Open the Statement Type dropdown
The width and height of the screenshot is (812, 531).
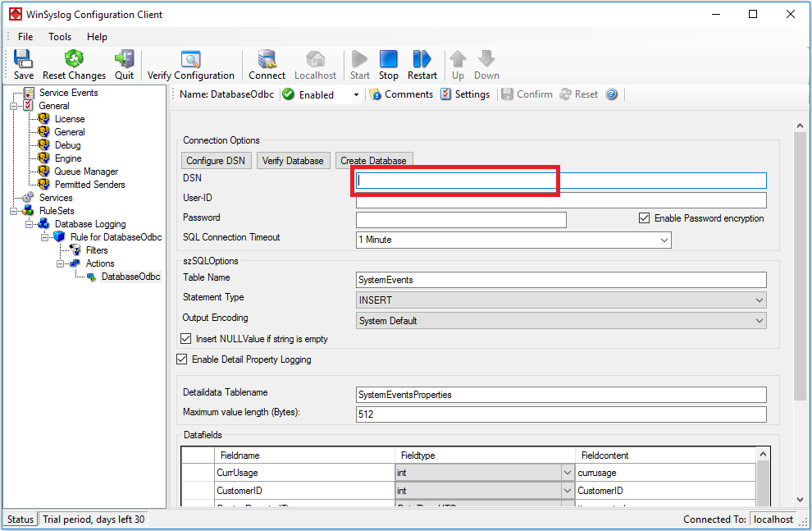coord(759,300)
